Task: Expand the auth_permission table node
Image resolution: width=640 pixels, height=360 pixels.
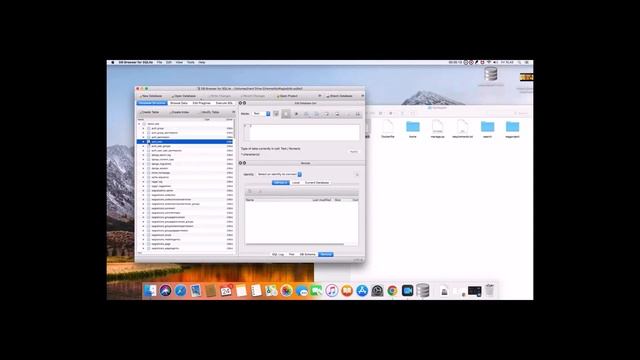Action: click(x=143, y=137)
